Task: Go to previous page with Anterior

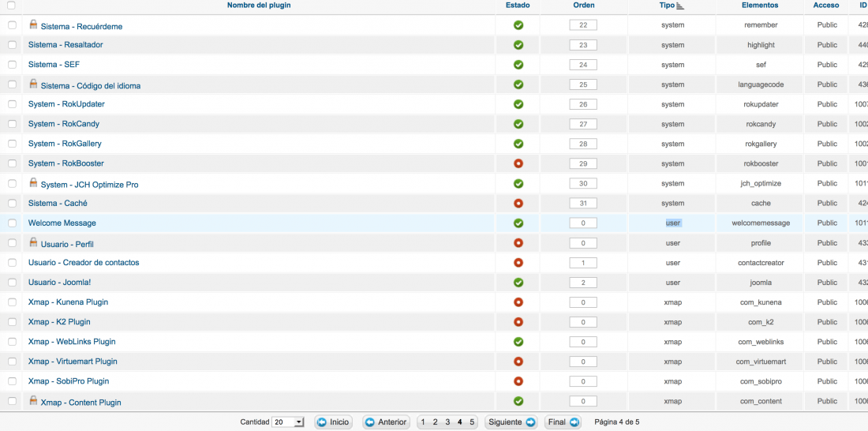Action: click(x=387, y=422)
